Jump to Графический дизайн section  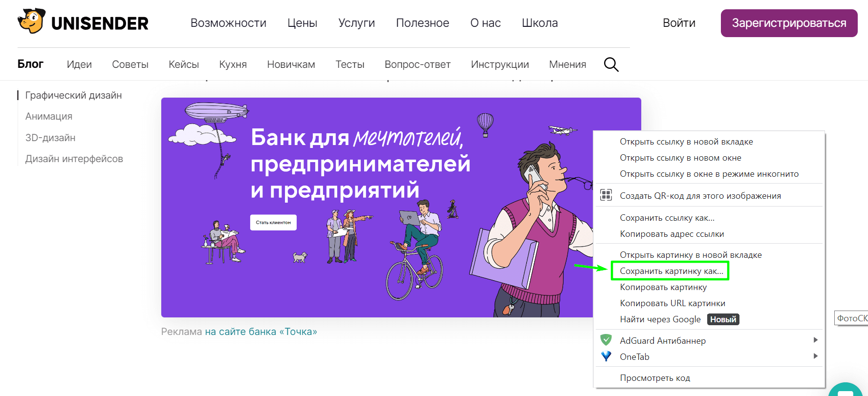click(73, 95)
